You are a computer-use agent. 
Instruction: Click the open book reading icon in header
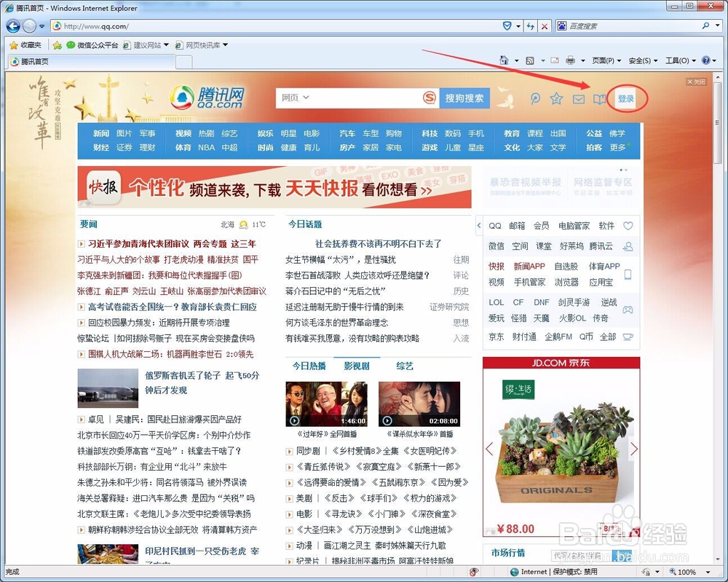(599, 99)
